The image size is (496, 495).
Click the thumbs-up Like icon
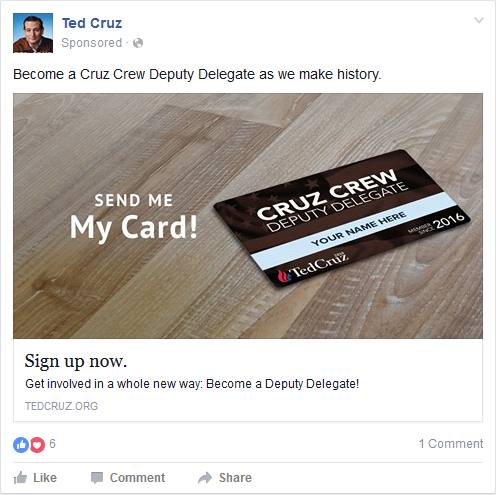pos(20,478)
